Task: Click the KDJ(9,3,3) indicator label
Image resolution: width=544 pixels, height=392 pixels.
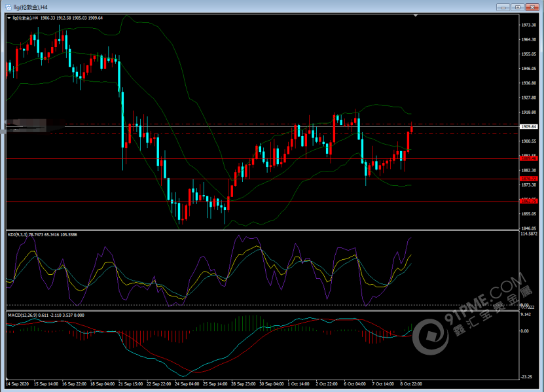Action: pos(43,235)
